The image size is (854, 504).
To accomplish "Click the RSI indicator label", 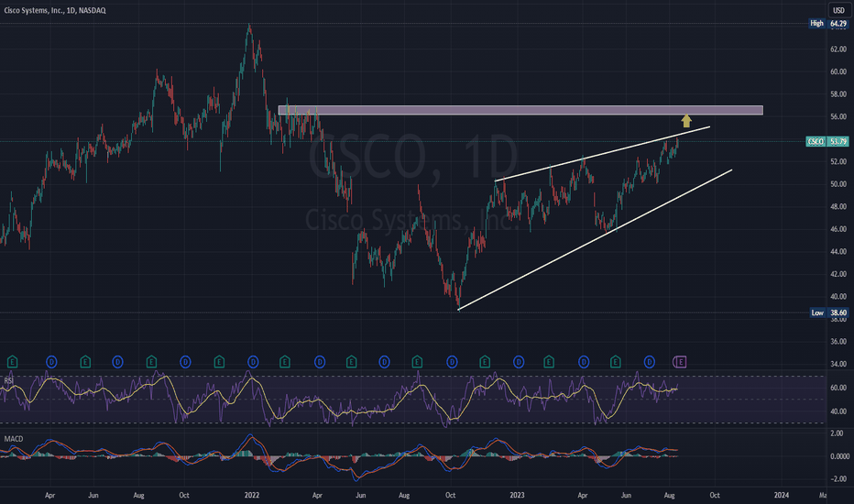I will pyautogui.click(x=9, y=380).
